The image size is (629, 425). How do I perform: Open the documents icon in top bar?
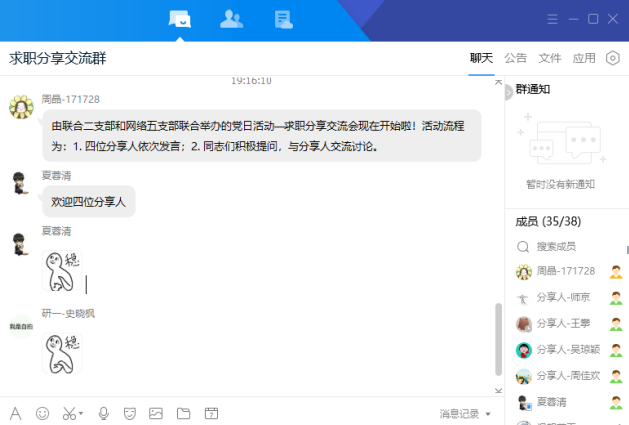[283, 19]
